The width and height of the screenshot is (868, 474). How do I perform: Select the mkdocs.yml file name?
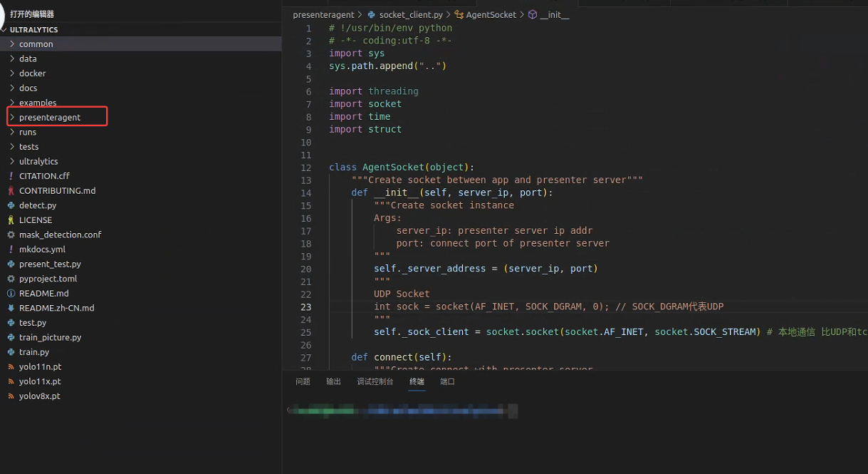(42, 249)
